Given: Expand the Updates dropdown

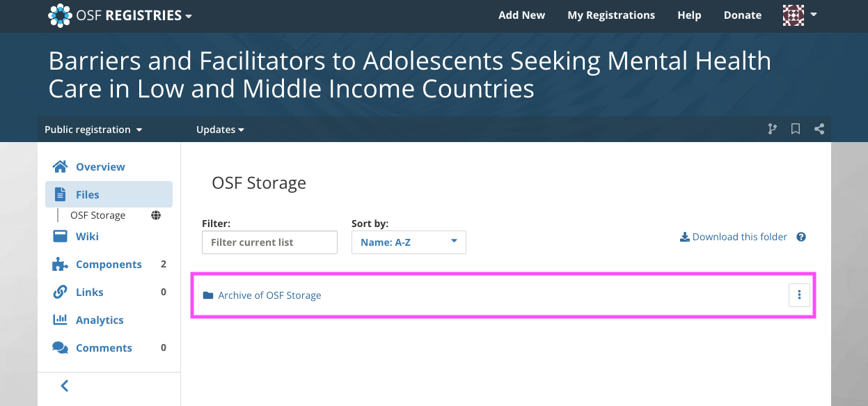Looking at the screenshot, I should tap(220, 130).
